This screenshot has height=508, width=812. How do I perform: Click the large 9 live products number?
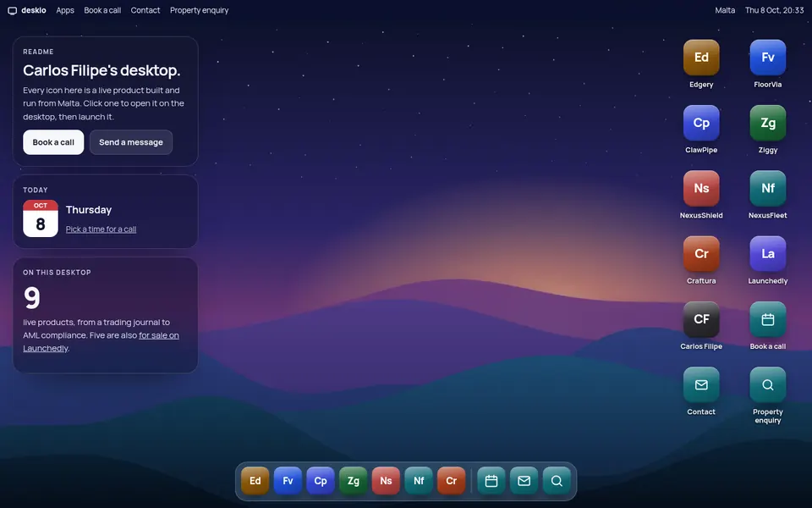coord(31,297)
